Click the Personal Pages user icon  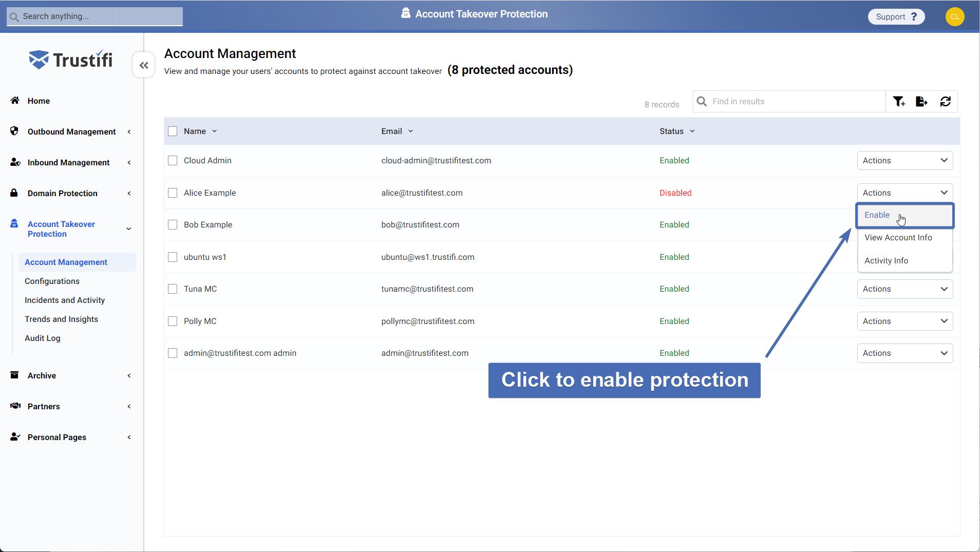coord(15,436)
